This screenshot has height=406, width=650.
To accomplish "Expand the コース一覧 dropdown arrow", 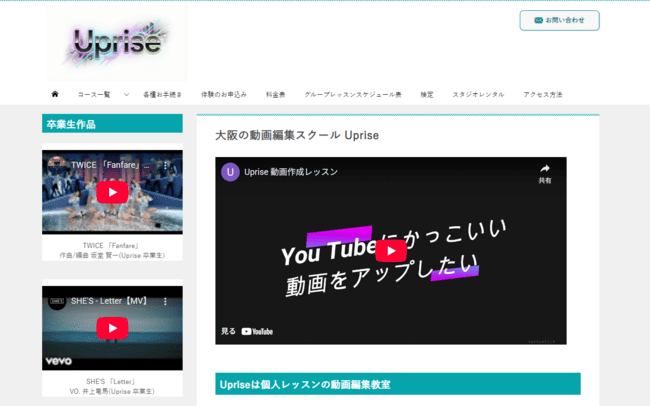I will (x=126, y=94).
